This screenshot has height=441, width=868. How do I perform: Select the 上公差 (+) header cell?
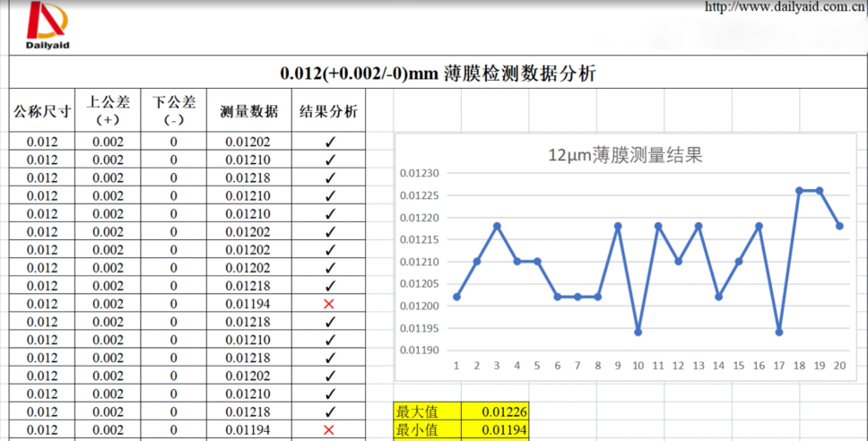106,111
